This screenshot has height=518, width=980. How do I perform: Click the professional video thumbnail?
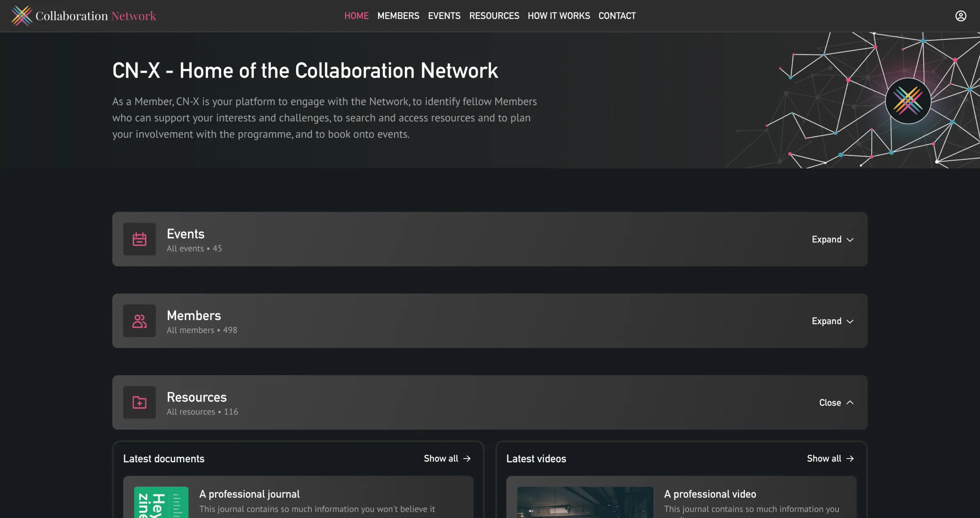(x=585, y=502)
